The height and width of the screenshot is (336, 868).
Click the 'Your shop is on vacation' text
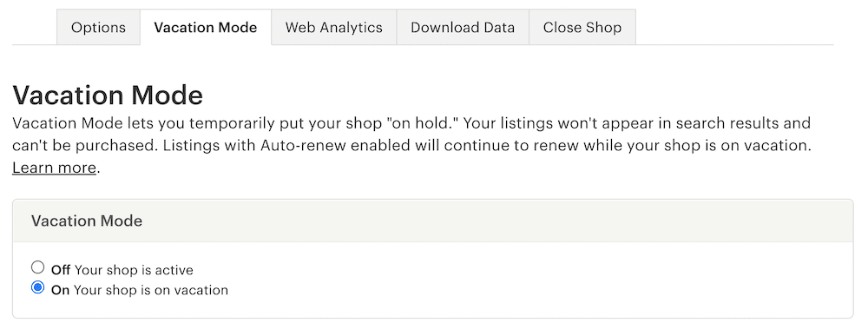click(150, 290)
